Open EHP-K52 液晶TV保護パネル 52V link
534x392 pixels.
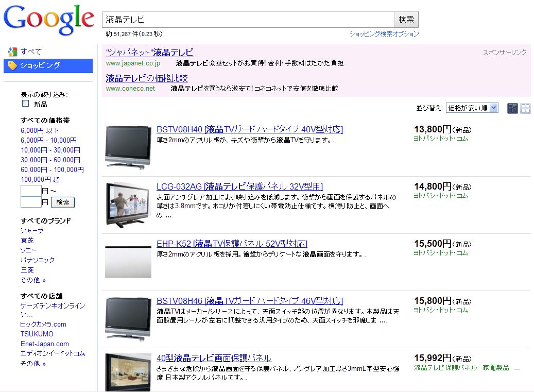232,244
